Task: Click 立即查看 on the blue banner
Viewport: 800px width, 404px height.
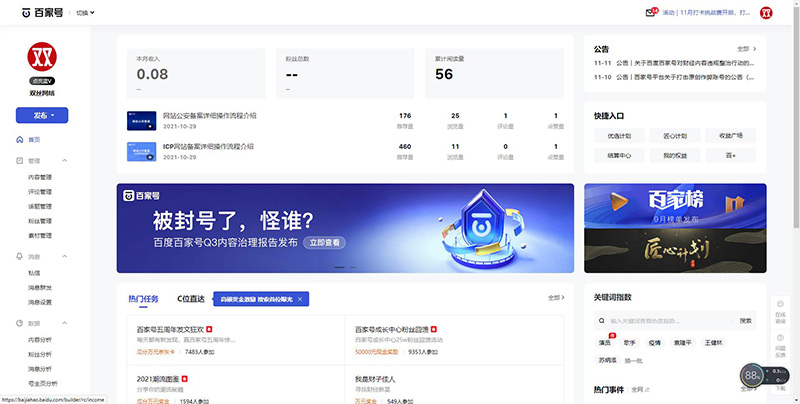Action: 324,243
